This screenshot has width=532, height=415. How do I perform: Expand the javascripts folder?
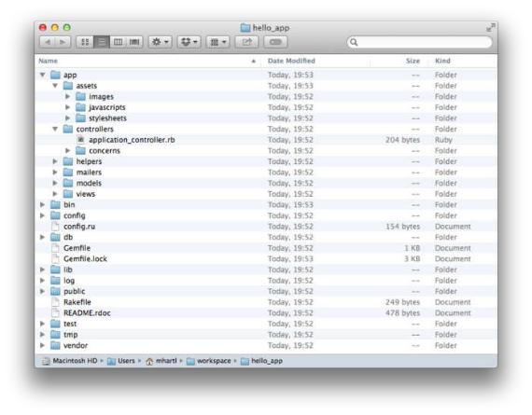(x=67, y=107)
